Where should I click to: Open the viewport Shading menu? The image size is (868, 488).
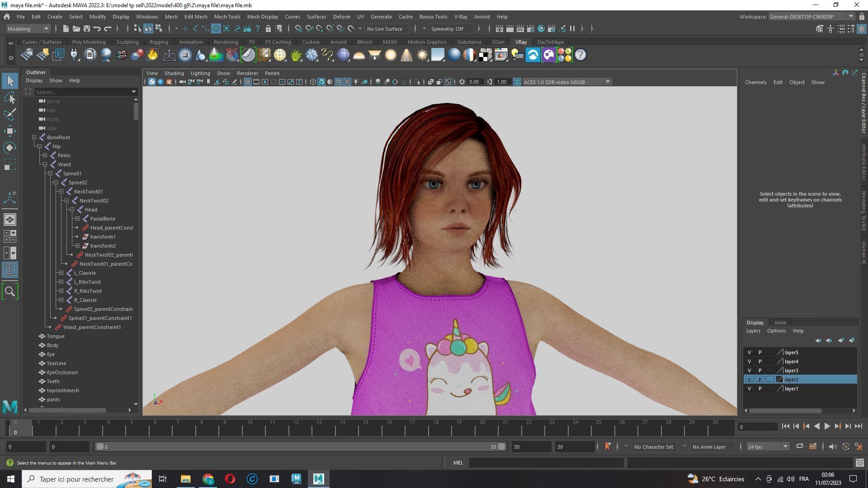coord(174,73)
